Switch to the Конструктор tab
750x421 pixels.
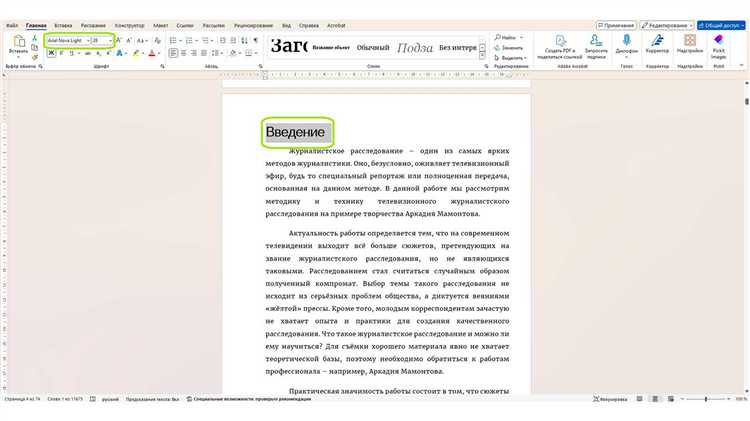point(129,25)
